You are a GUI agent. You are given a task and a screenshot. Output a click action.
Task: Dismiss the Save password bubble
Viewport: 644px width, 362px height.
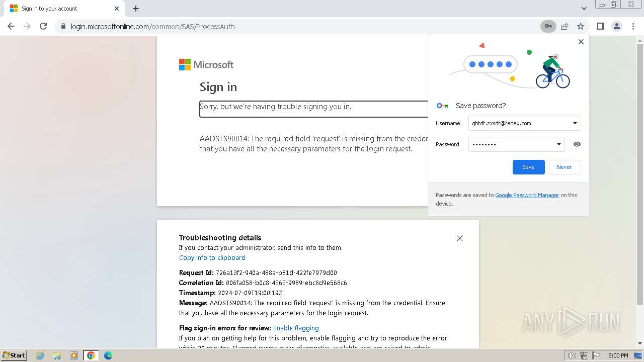(581, 42)
